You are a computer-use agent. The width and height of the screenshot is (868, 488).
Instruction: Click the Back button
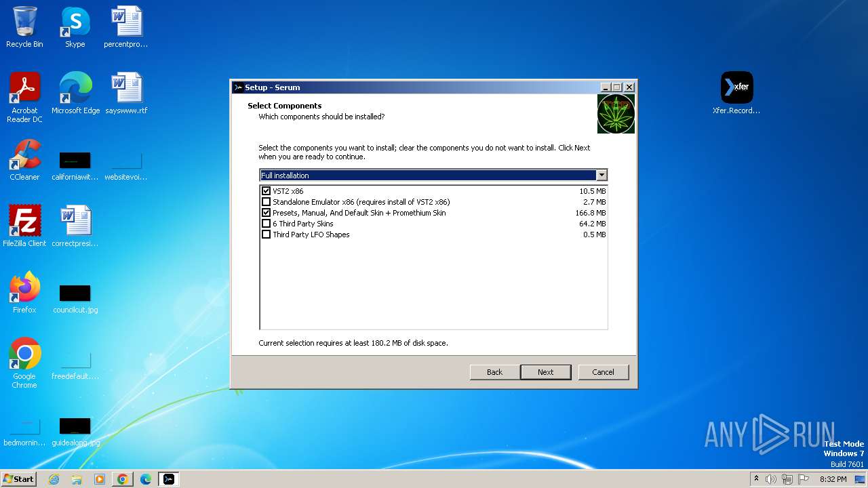495,372
